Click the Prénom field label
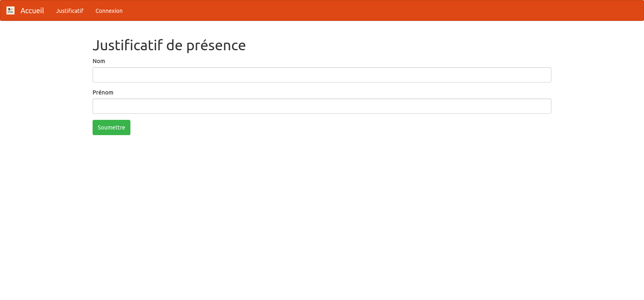 click(x=103, y=92)
